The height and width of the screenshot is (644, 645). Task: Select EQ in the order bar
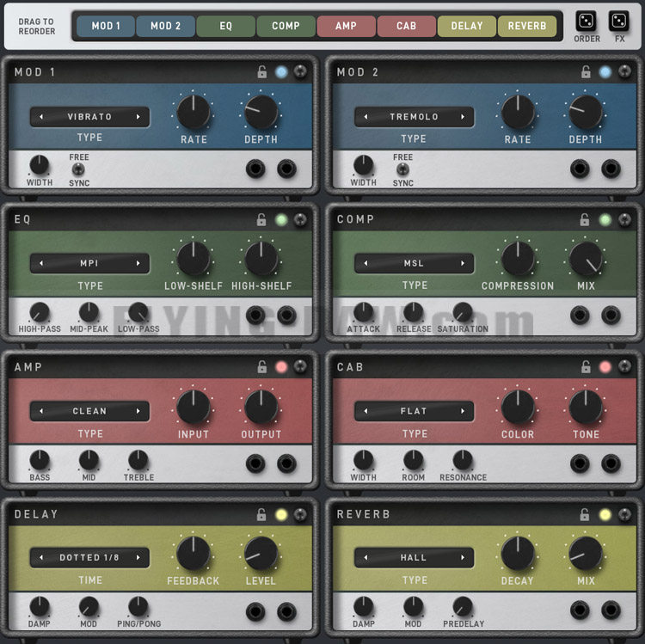pos(226,27)
